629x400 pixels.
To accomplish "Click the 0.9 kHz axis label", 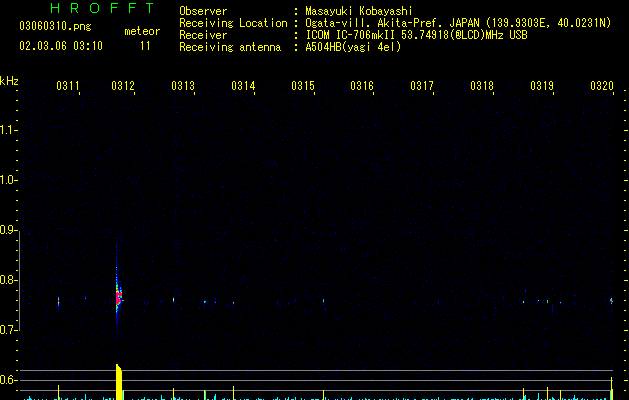I will point(8,230).
